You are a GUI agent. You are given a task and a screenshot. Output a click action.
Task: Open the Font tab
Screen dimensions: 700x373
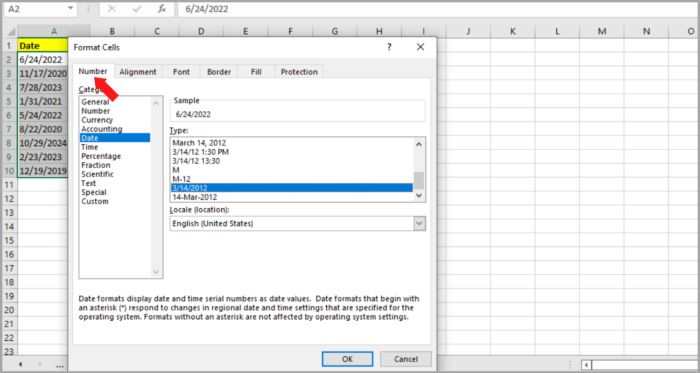(181, 72)
